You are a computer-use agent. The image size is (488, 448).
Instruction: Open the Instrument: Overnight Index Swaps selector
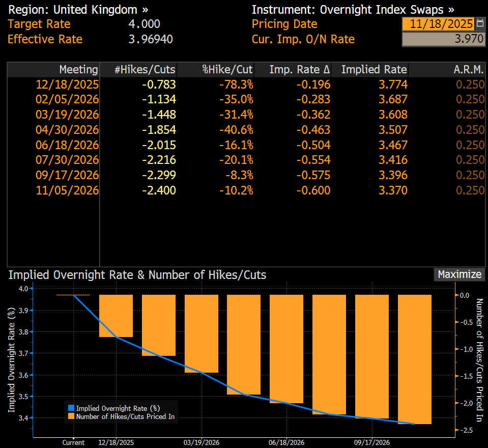coord(353,9)
